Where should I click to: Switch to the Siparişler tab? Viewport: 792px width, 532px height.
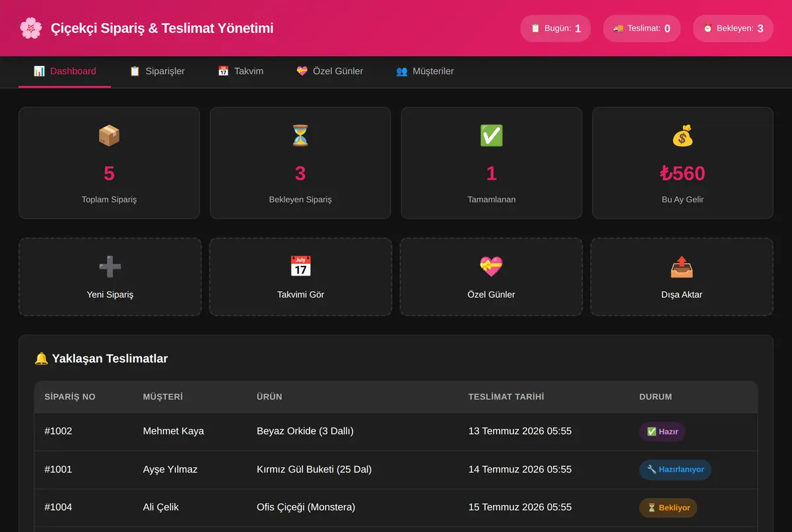tap(157, 71)
